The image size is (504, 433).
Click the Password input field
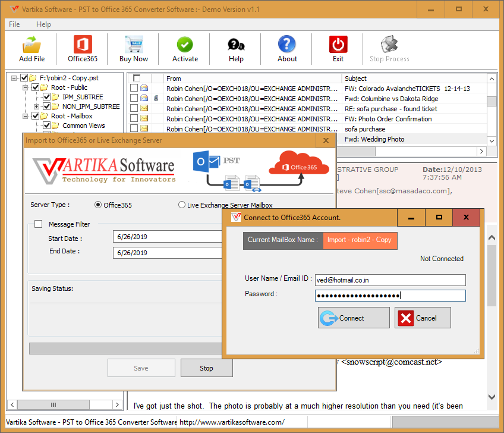390,296
